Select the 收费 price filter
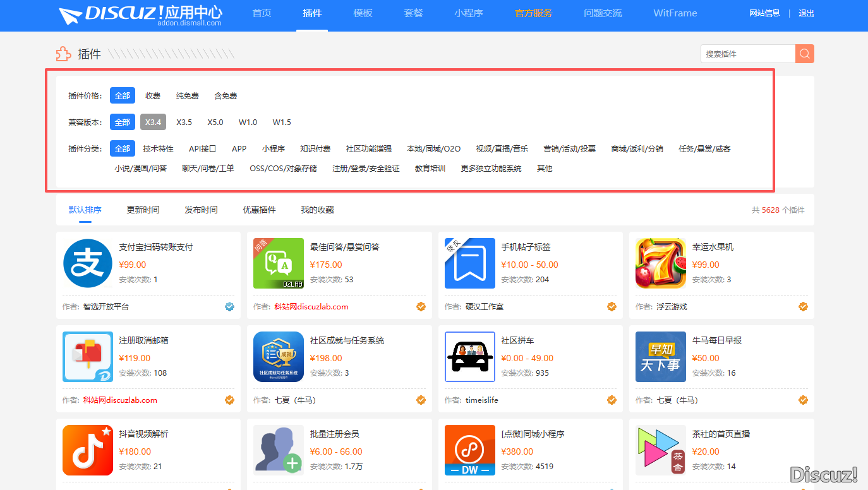Image resolution: width=868 pixels, height=490 pixels. (153, 96)
